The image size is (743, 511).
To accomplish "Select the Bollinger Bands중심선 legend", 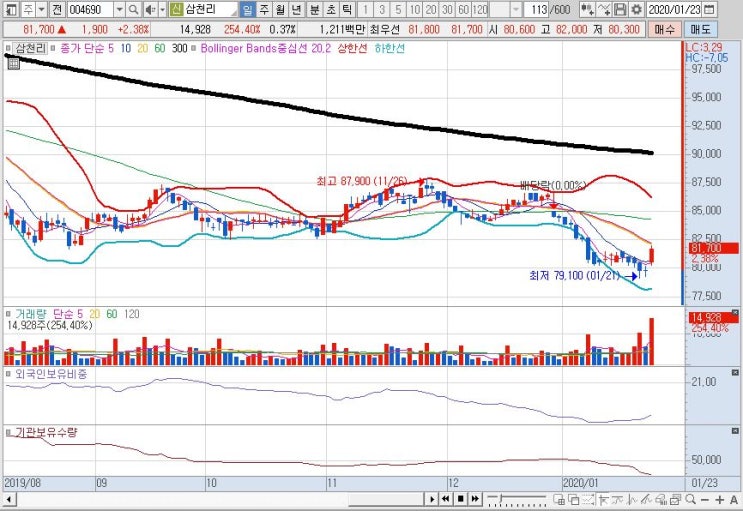I will pyautogui.click(x=265, y=48).
